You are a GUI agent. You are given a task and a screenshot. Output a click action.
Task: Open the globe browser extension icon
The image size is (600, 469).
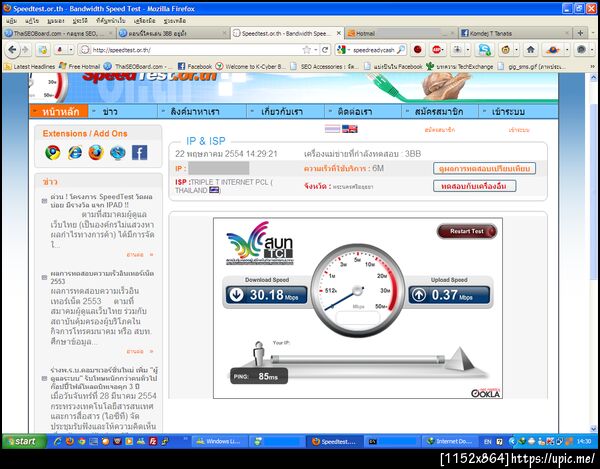tap(118, 153)
